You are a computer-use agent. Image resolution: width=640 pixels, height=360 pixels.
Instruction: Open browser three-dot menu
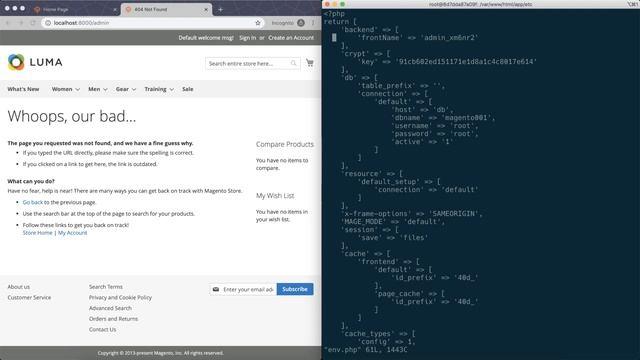pyautogui.click(x=313, y=23)
